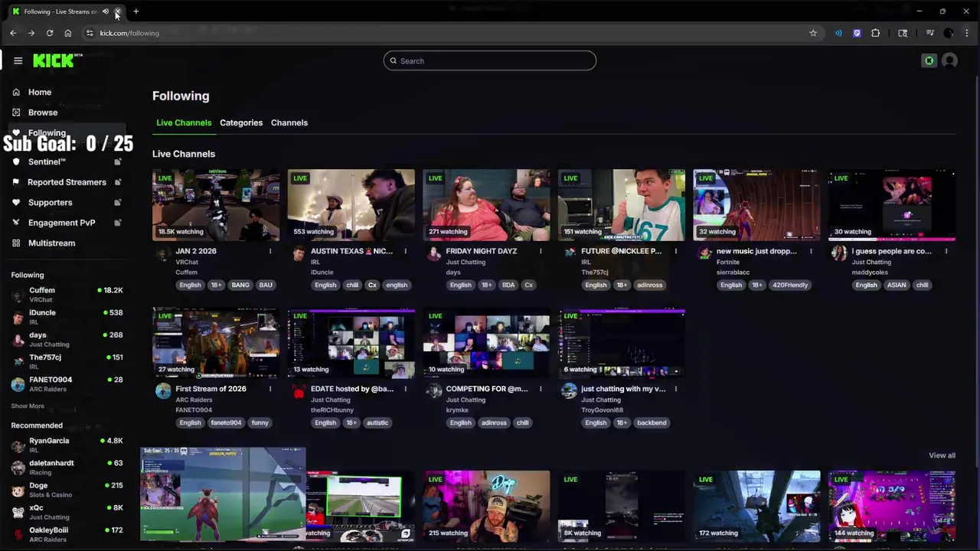Open options menu for AUSTIN TEXAS stream

point(405,251)
